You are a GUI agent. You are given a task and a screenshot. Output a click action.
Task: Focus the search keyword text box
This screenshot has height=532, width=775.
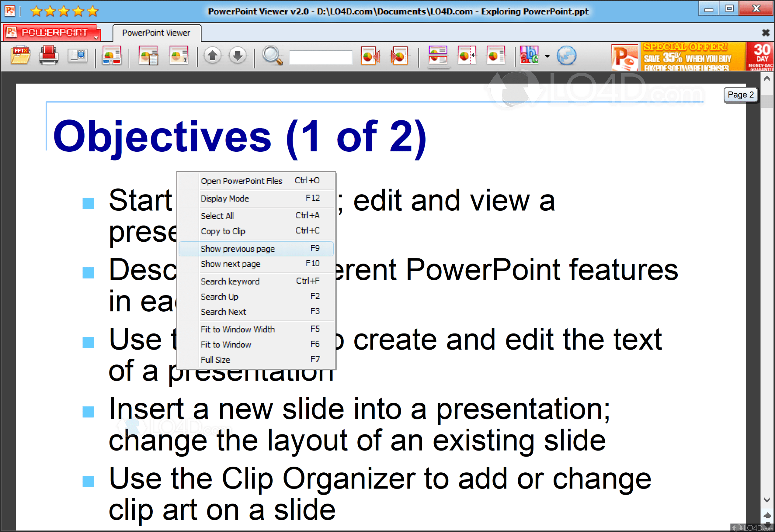click(321, 57)
